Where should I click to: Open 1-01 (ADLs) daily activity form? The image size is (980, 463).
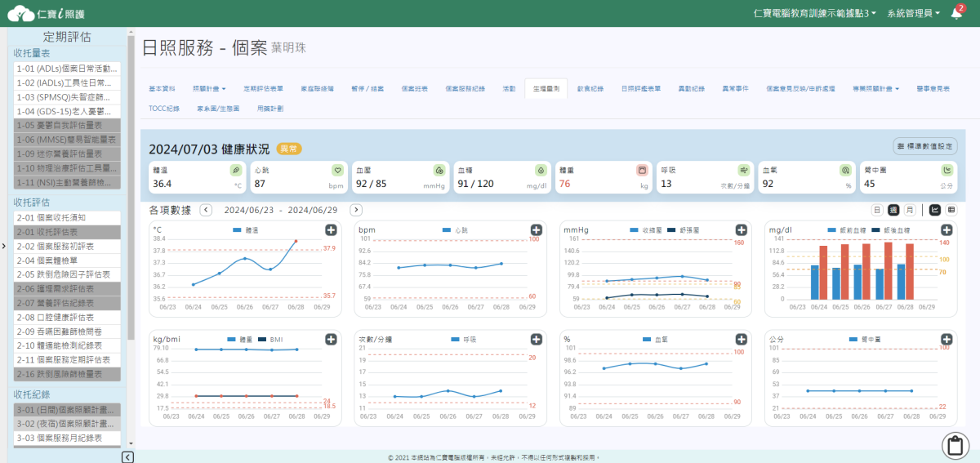pos(68,69)
